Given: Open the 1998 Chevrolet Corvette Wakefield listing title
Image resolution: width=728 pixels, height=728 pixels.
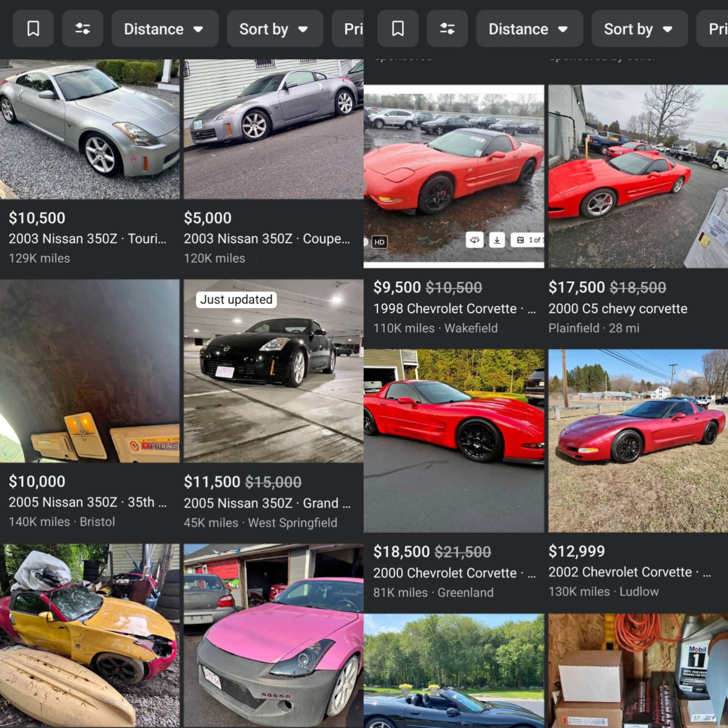Looking at the screenshot, I should tap(445, 309).
